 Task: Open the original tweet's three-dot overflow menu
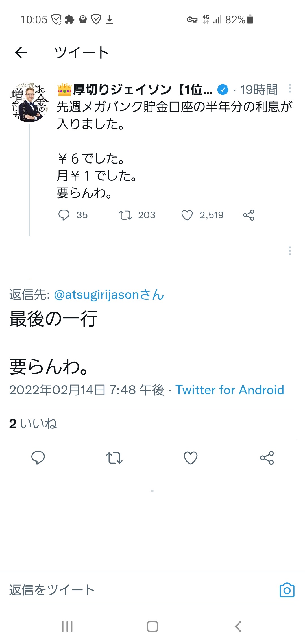coord(290,88)
